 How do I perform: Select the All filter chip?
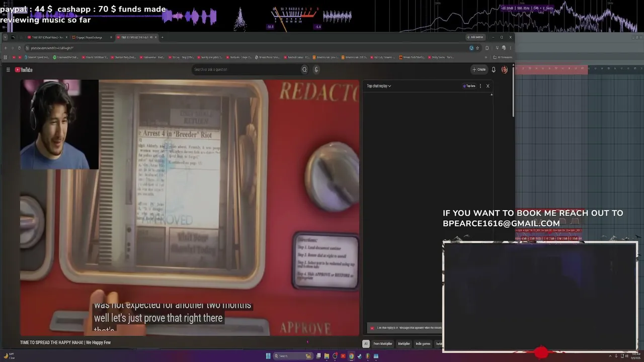coord(366,344)
